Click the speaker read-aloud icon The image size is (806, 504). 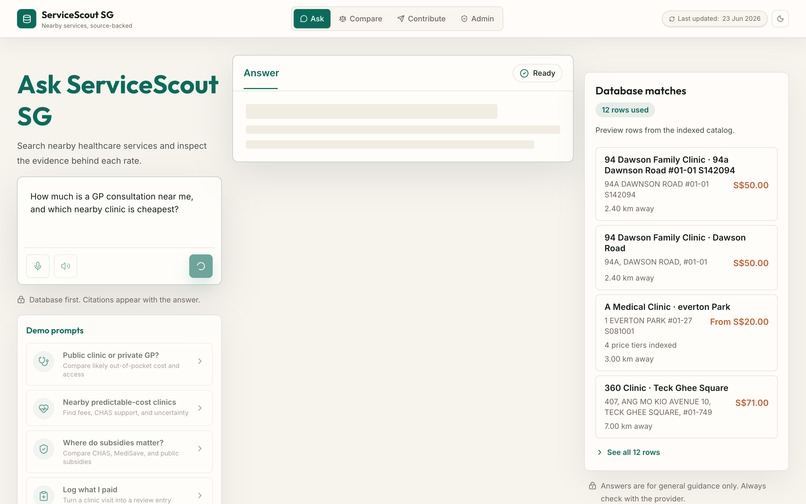(65, 266)
